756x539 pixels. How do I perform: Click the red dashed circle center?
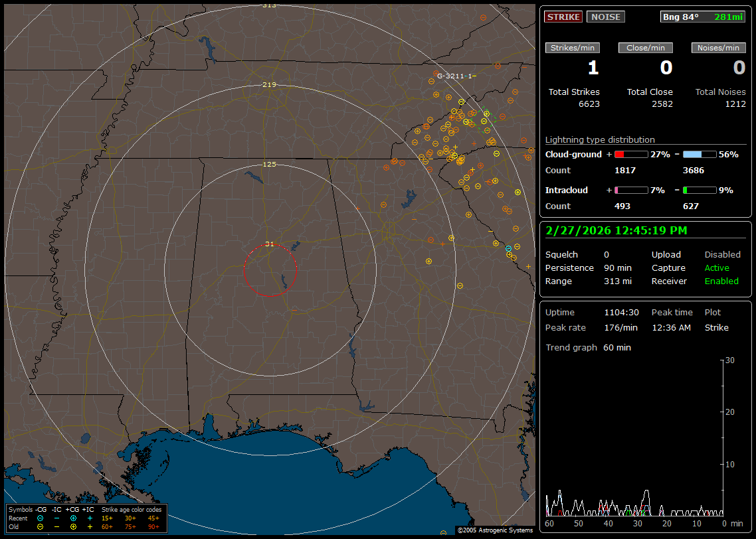point(270,269)
